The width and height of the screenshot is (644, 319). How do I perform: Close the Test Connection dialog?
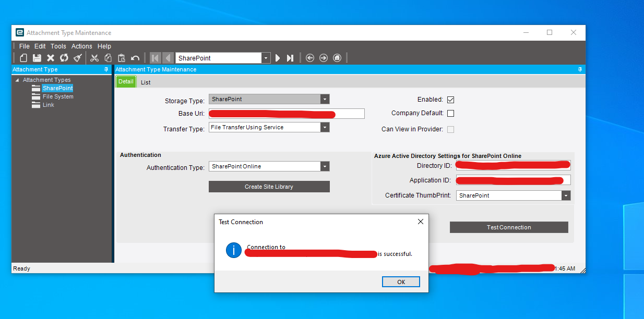(x=421, y=222)
